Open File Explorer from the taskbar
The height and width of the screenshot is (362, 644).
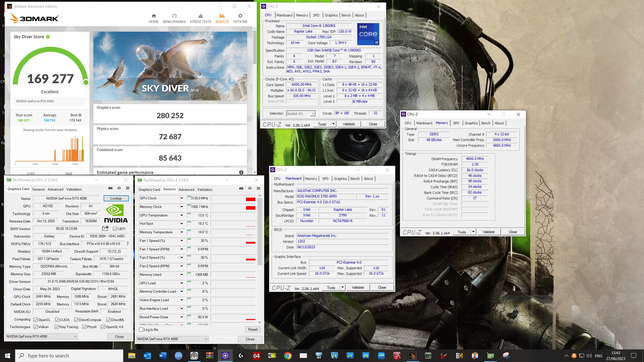pos(132,355)
